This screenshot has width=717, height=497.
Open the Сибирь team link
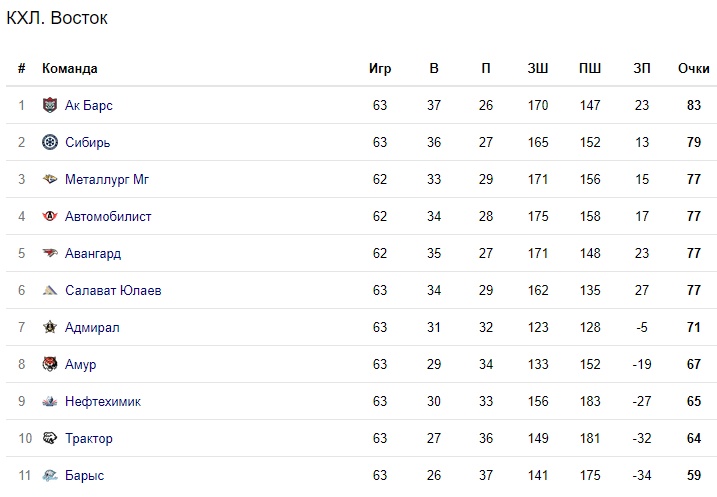pos(87,143)
